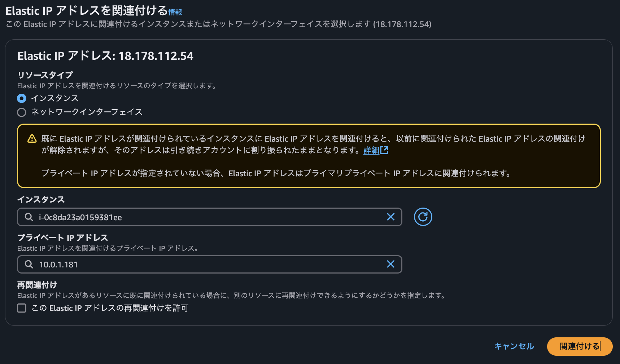Viewport: 620px width, 364px height.
Task: Select the ネットワークインターフェイス radio button
Action: pyautogui.click(x=22, y=112)
